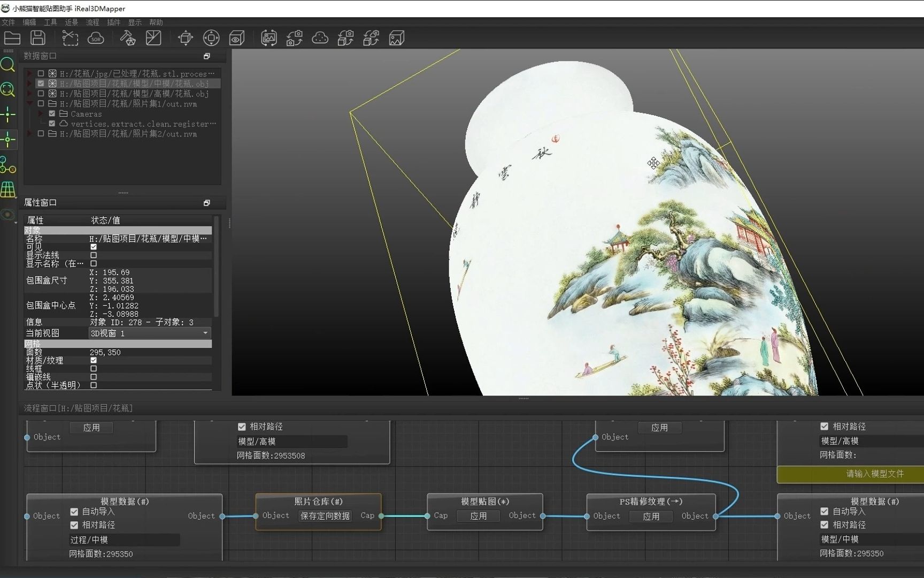Screen dimensions: 924x578
Task: Click the SOR cloud toolbar icon
Action: (96, 38)
